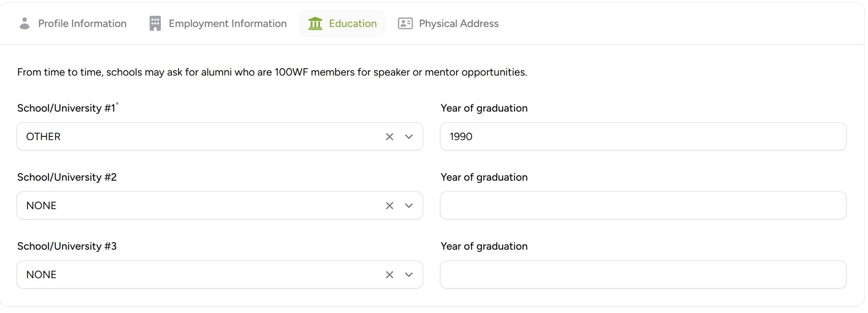The width and height of the screenshot is (868, 313).
Task: Select the Education tab label
Action: tap(353, 23)
